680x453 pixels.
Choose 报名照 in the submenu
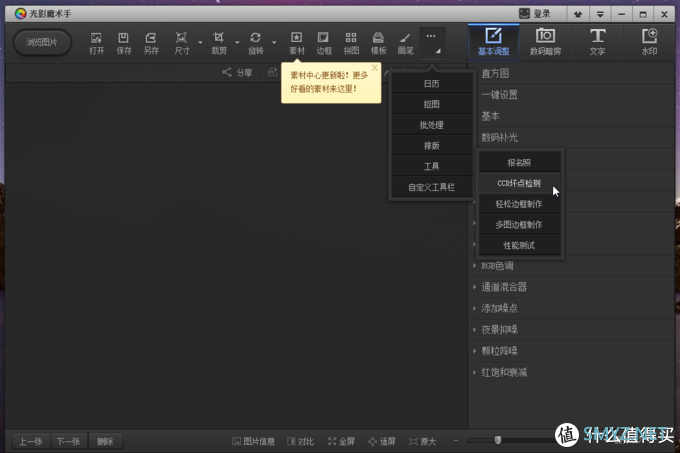pos(519,163)
